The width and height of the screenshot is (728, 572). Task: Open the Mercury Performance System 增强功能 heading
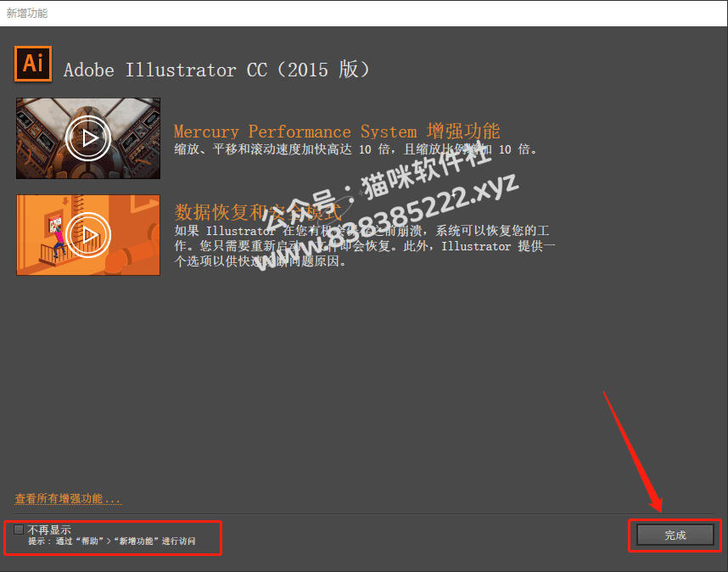coord(337,132)
